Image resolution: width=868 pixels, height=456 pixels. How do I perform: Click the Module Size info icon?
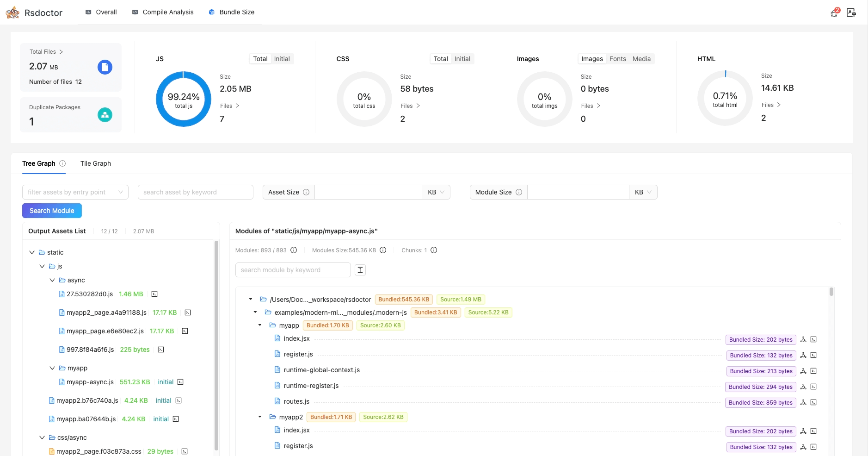(x=519, y=192)
